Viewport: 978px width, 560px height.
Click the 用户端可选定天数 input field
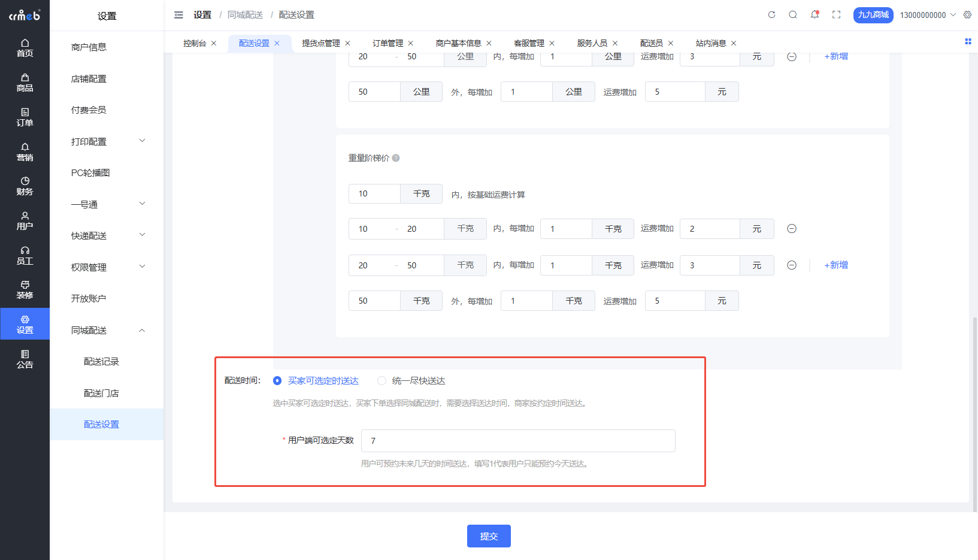pyautogui.click(x=518, y=441)
